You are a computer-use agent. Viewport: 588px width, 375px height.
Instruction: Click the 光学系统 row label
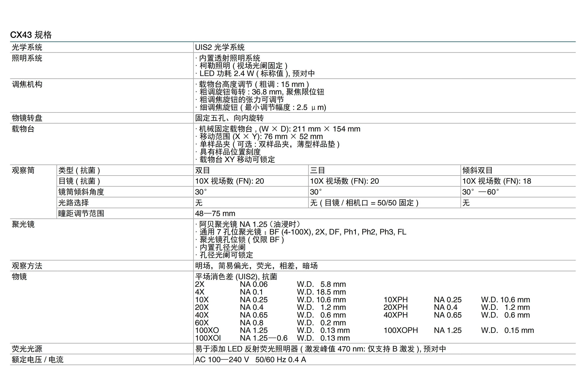(27, 47)
